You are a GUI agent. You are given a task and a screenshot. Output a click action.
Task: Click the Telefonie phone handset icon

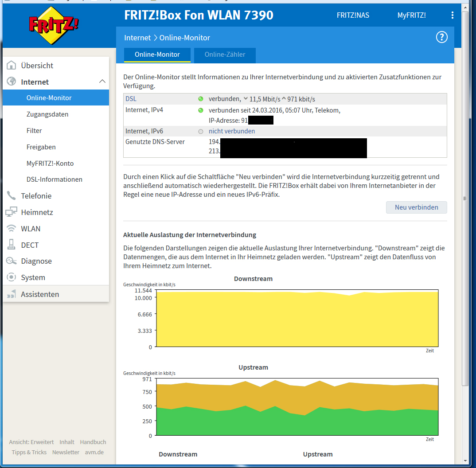point(11,195)
